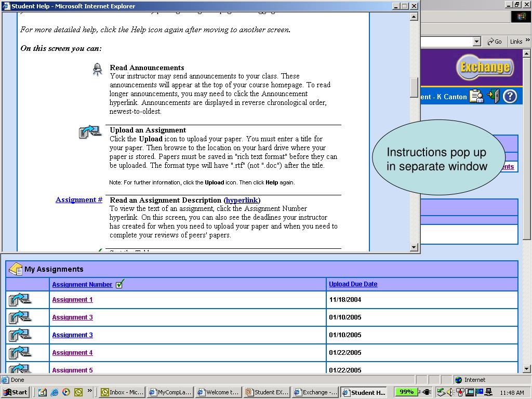Sort by the Upload Due Date column link
Image resolution: width=532 pixels, height=399 pixels.
pyautogui.click(x=353, y=284)
